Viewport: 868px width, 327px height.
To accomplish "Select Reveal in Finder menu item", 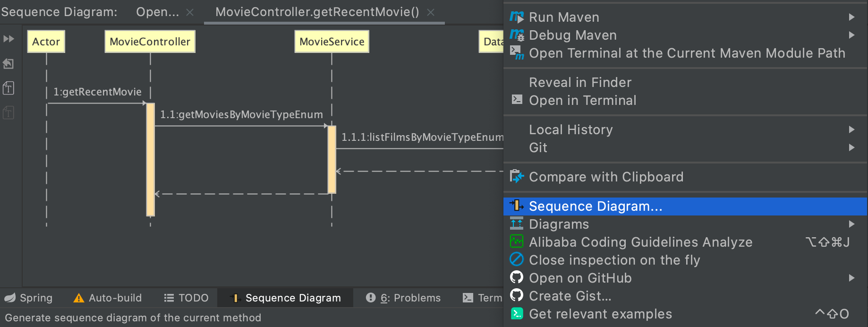I will 580,82.
